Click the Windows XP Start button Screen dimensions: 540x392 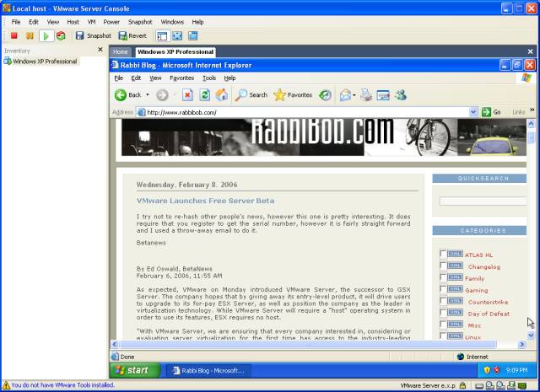point(133,370)
